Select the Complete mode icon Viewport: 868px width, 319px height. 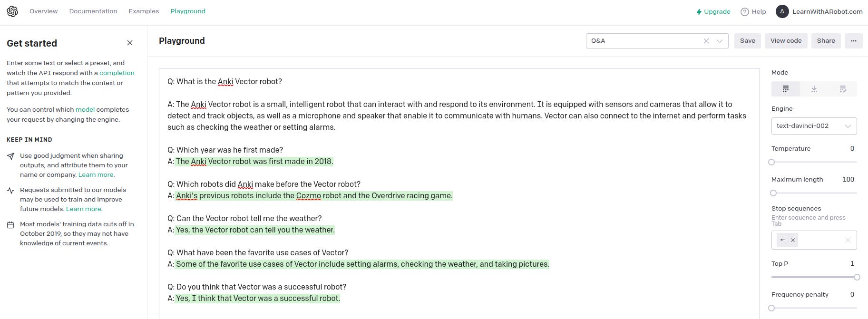785,89
